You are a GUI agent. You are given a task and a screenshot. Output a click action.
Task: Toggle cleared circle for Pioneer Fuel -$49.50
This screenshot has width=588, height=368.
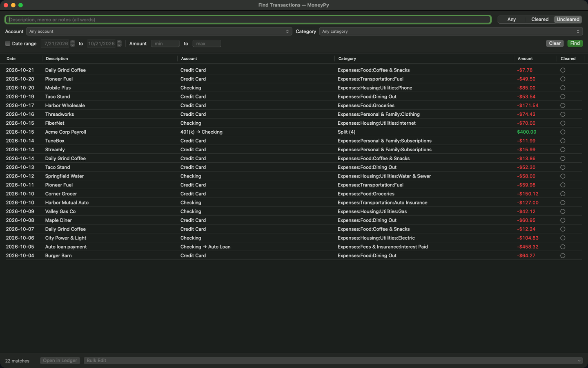point(563,79)
